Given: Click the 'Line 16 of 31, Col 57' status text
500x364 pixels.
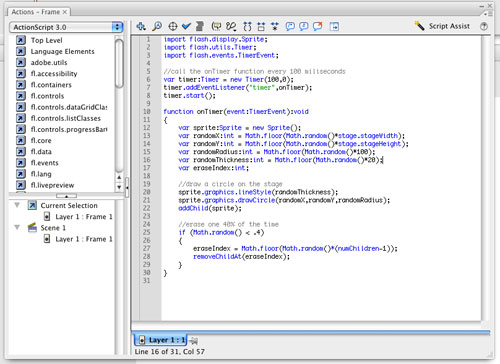Looking at the screenshot, I should (x=170, y=352).
